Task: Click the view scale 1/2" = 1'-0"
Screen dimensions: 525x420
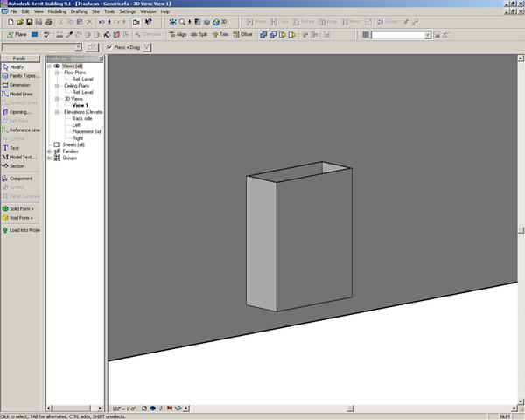Action: click(x=125, y=409)
